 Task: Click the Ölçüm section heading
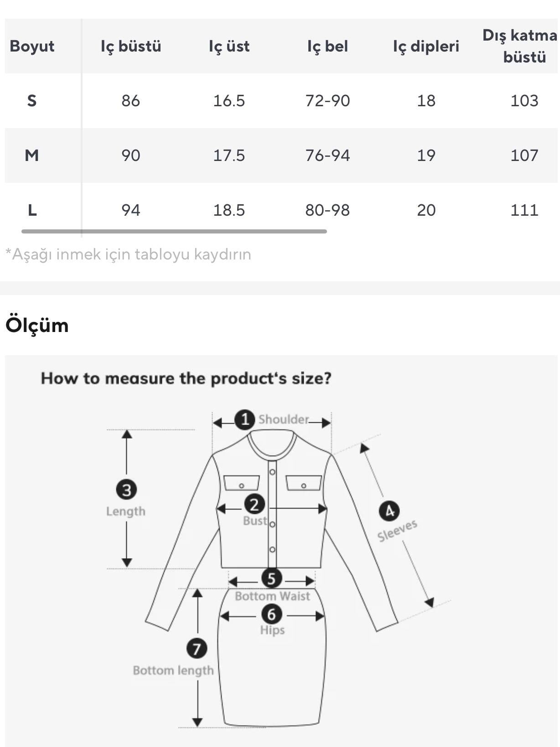(37, 326)
